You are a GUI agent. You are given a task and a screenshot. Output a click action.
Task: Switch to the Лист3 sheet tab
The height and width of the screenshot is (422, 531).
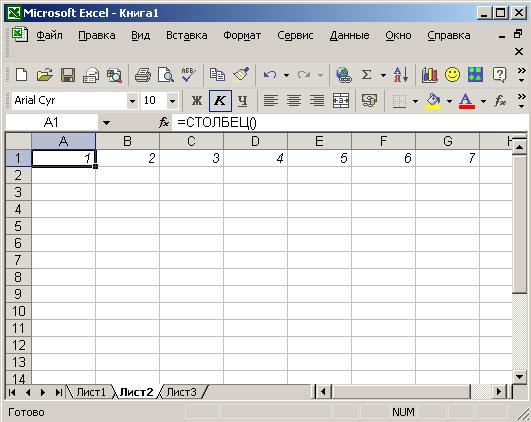(x=182, y=392)
